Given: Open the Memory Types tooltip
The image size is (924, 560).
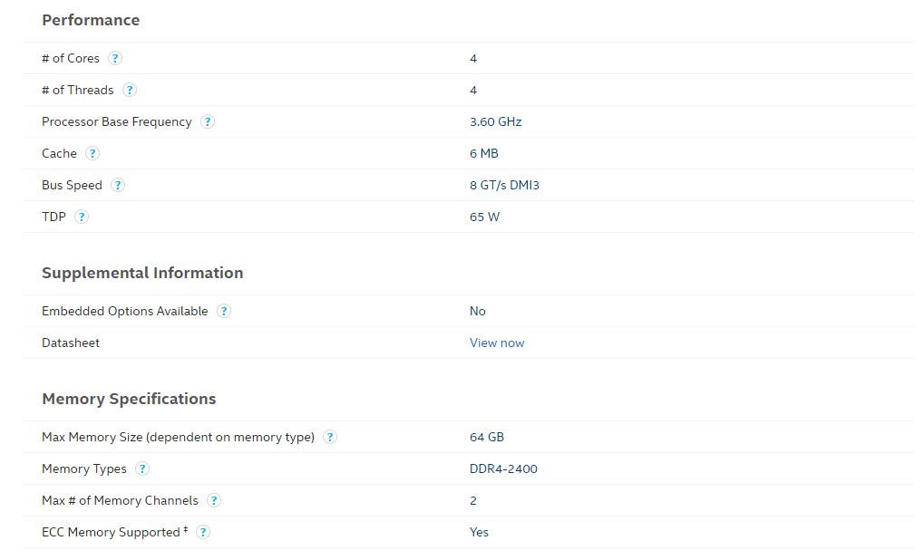Looking at the screenshot, I should tap(142, 468).
